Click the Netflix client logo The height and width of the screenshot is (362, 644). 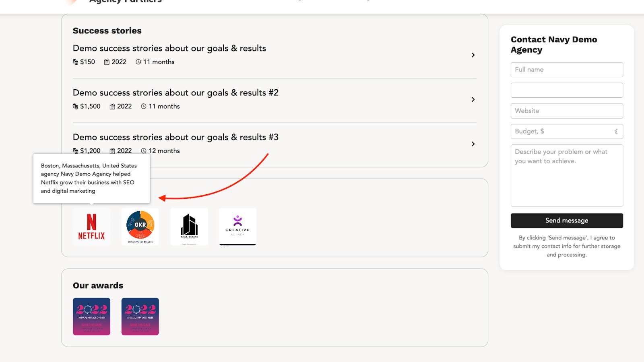point(91,226)
